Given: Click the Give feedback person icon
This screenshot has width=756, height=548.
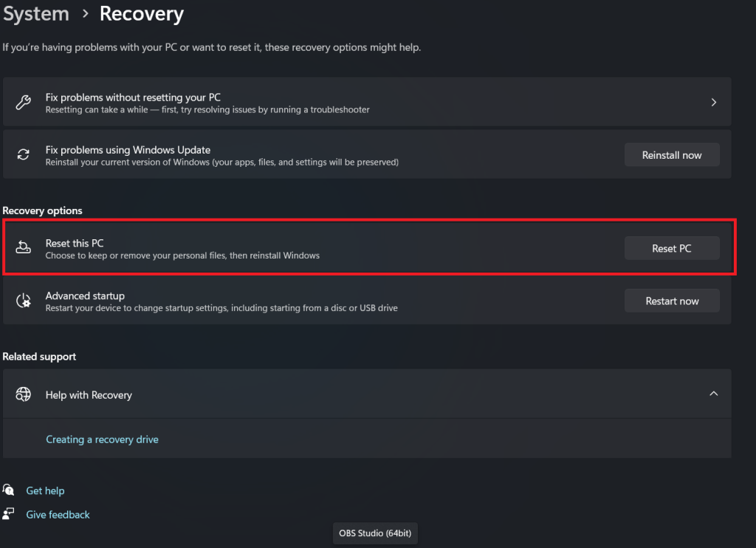Looking at the screenshot, I should tap(9, 514).
